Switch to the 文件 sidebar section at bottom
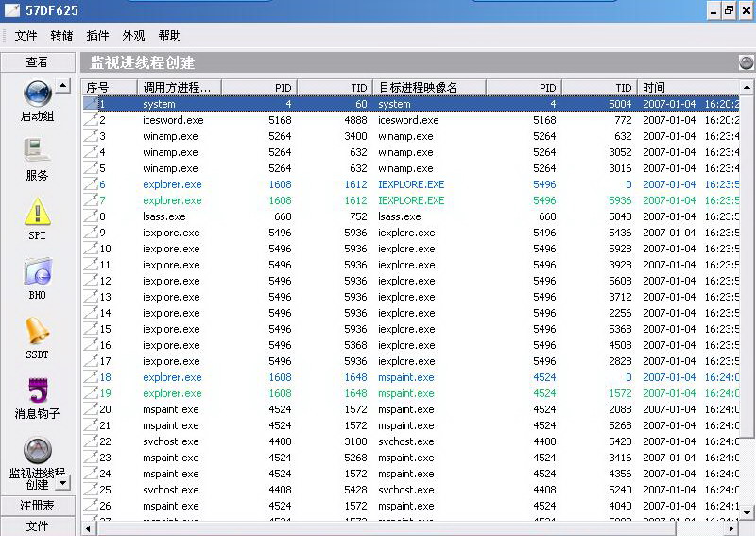The width and height of the screenshot is (756, 536). [x=38, y=527]
